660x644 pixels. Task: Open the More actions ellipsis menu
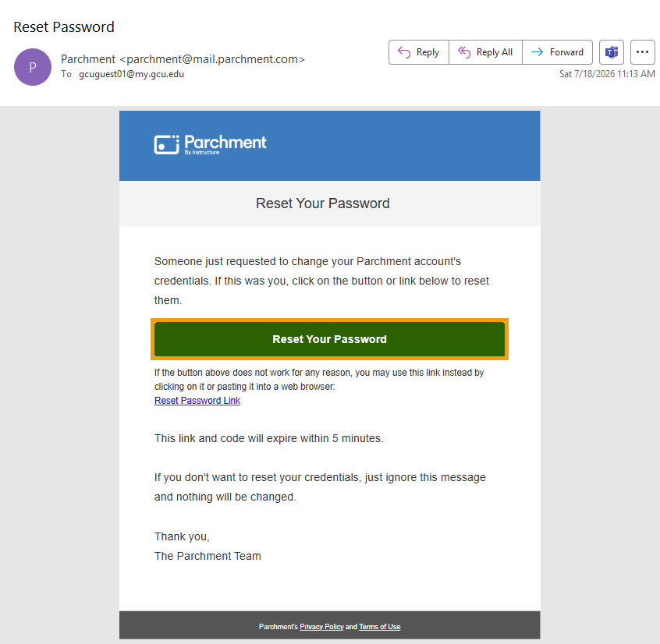(642, 52)
